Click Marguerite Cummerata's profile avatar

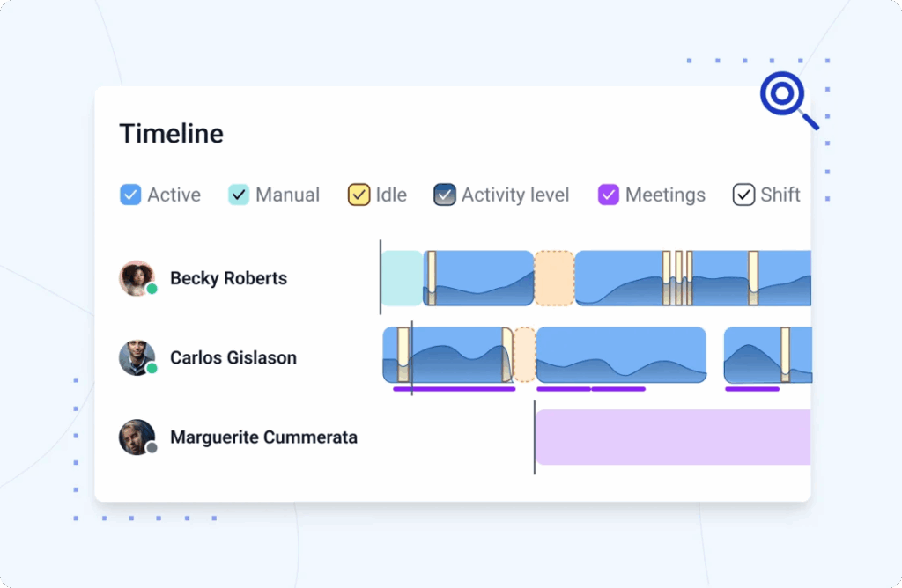137,437
